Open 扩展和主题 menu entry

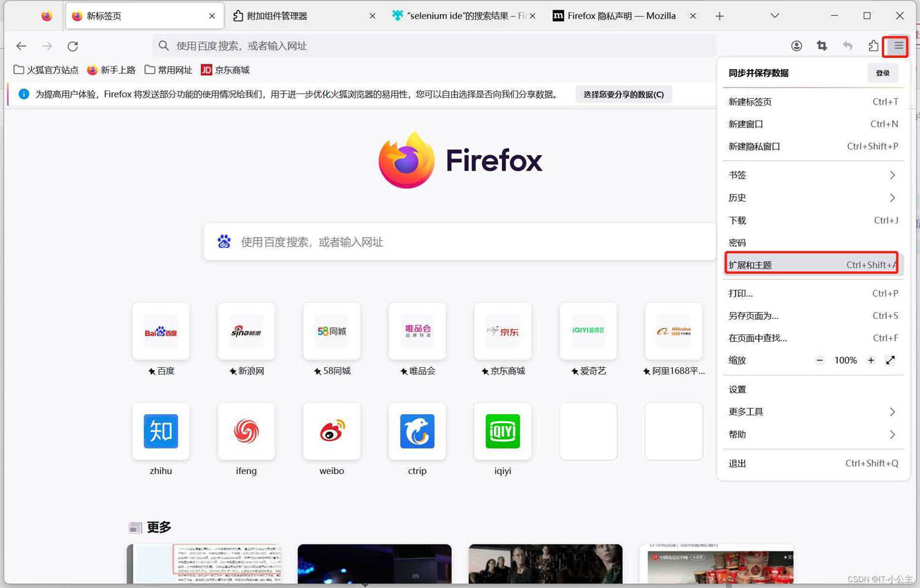[x=813, y=265]
